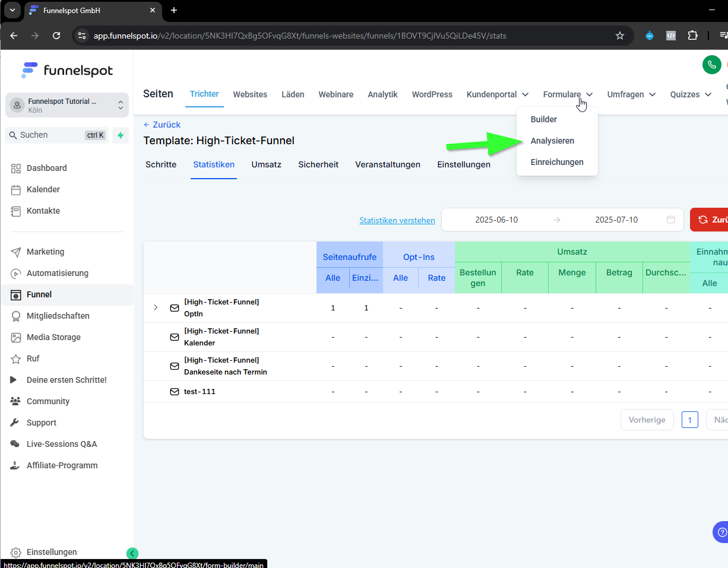728x568 pixels.
Task: Click the Ruf star icon
Action: click(x=16, y=358)
